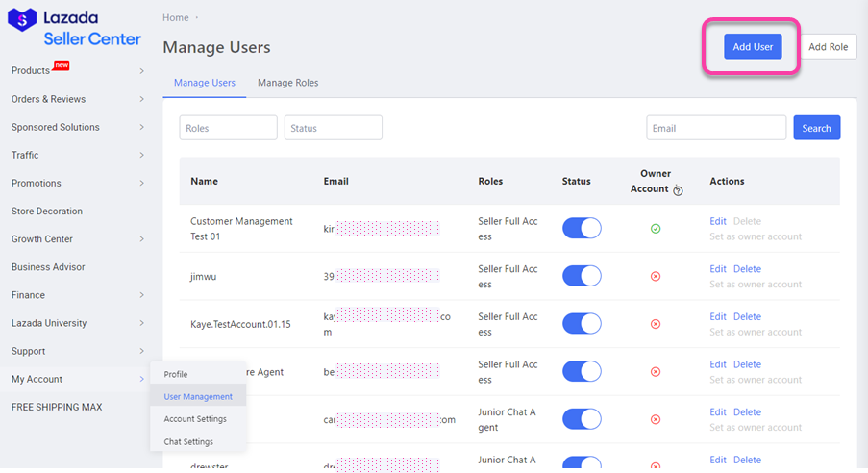Select Account Settings in My Account submenu
This screenshot has height=473, width=868.
tap(195, 419)
